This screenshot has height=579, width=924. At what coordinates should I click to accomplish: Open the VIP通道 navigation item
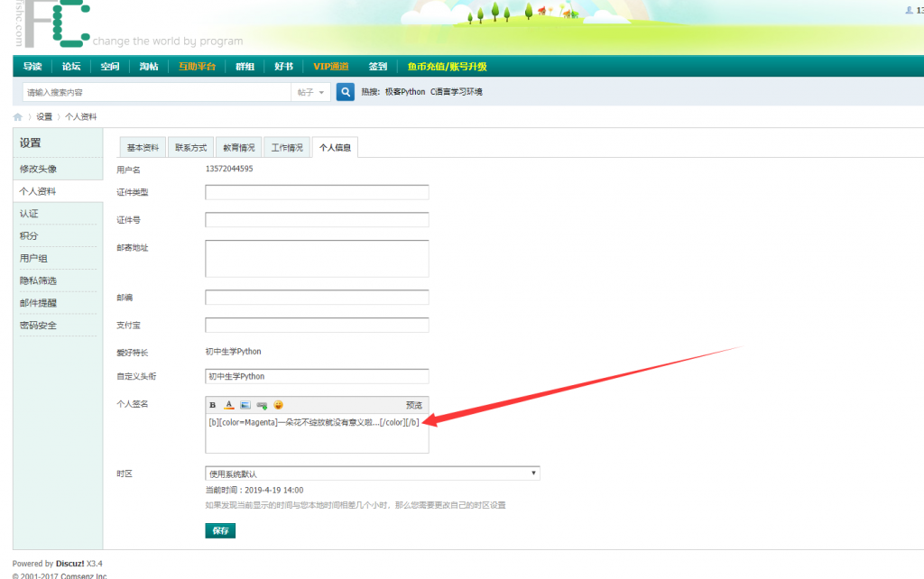click(x=330, y=67)
